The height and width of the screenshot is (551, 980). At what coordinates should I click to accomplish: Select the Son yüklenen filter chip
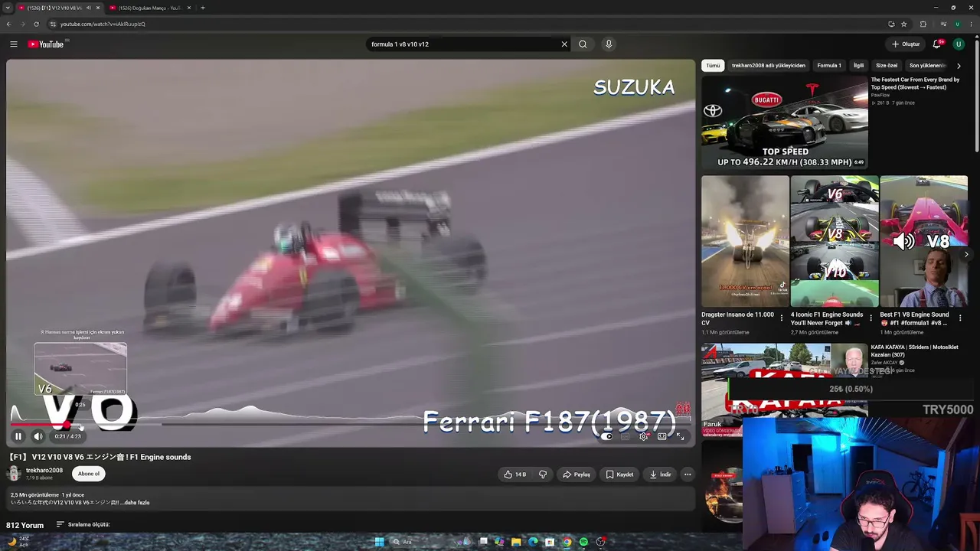928,66
